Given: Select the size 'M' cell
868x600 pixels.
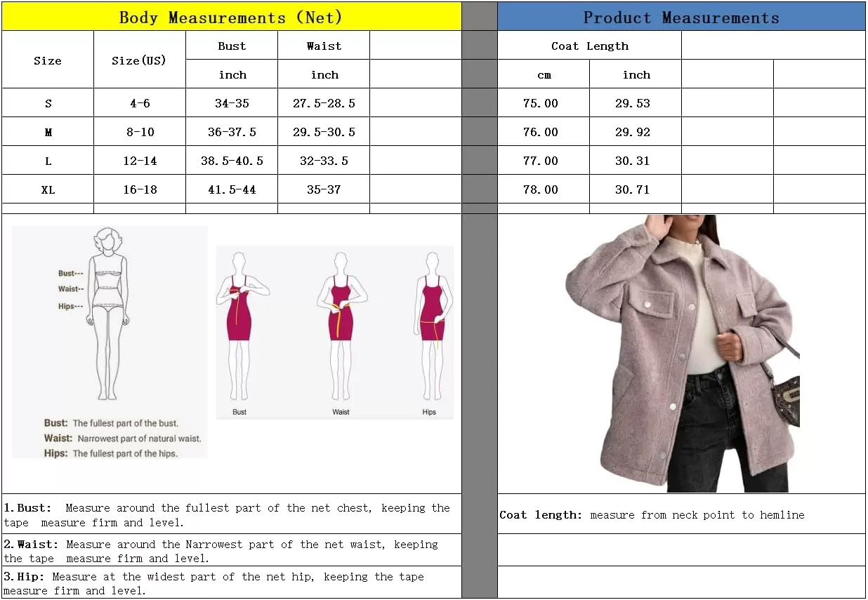Looking at the screenshot, I should [48, 132].
